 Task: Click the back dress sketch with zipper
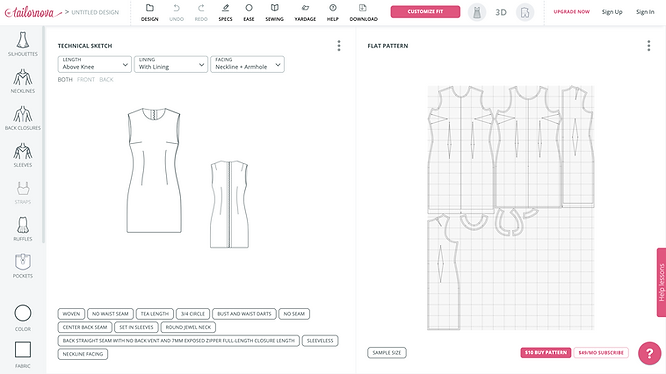coord(229,204)
